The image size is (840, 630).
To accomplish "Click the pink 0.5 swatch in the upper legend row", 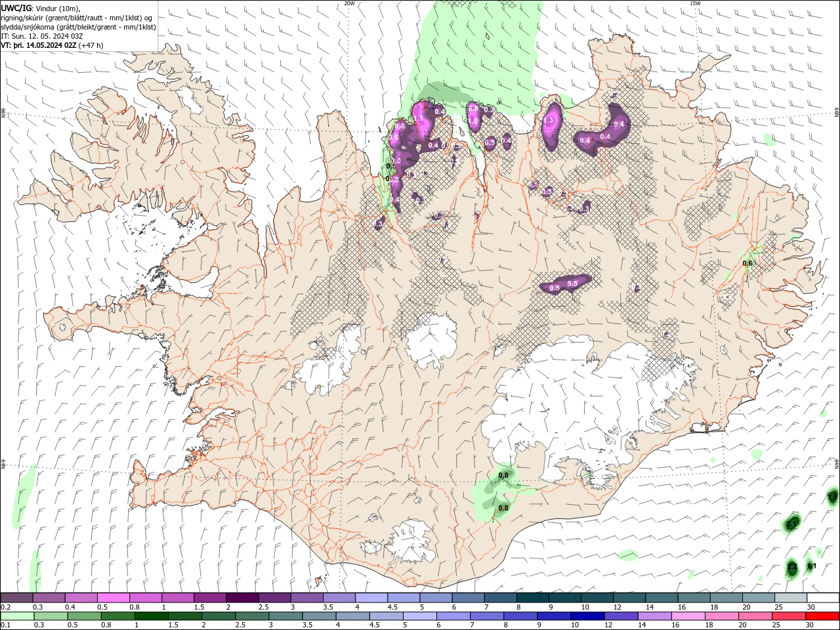I will click(113, 598).
